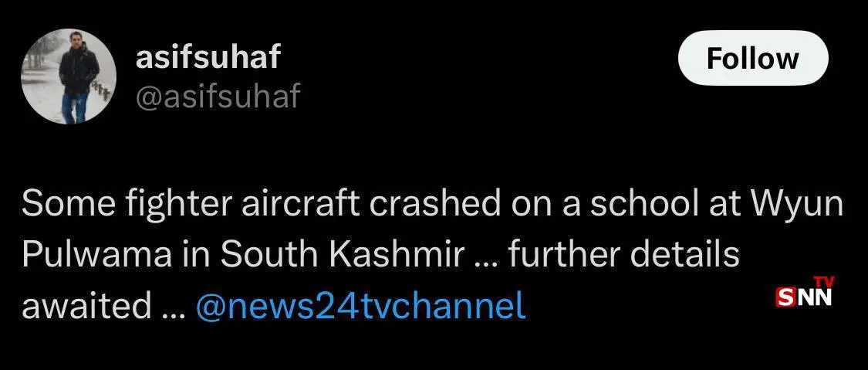
Task: Click the red TV text above SNN
Action: tap(824, 282)
